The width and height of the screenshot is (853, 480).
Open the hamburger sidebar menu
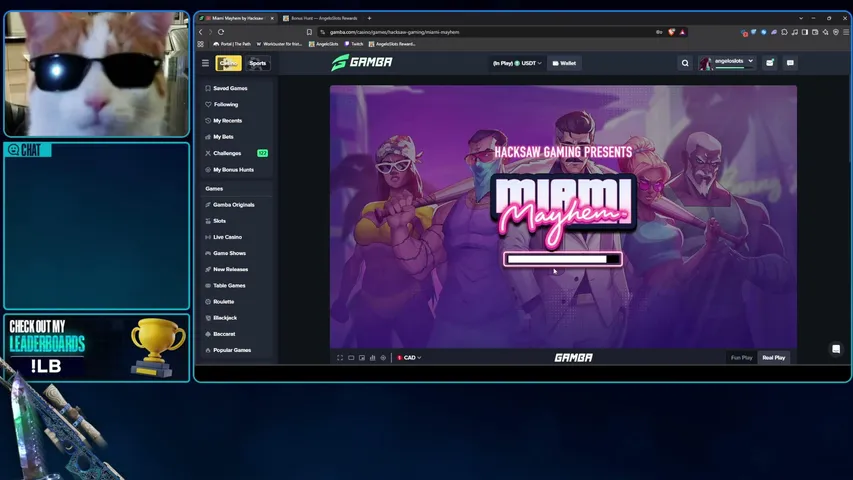205,63
